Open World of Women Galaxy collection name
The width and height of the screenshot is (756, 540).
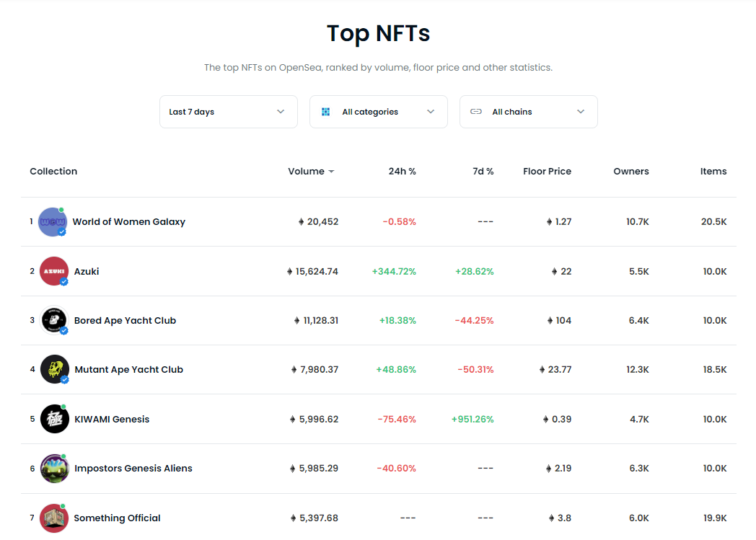(128, 222)
